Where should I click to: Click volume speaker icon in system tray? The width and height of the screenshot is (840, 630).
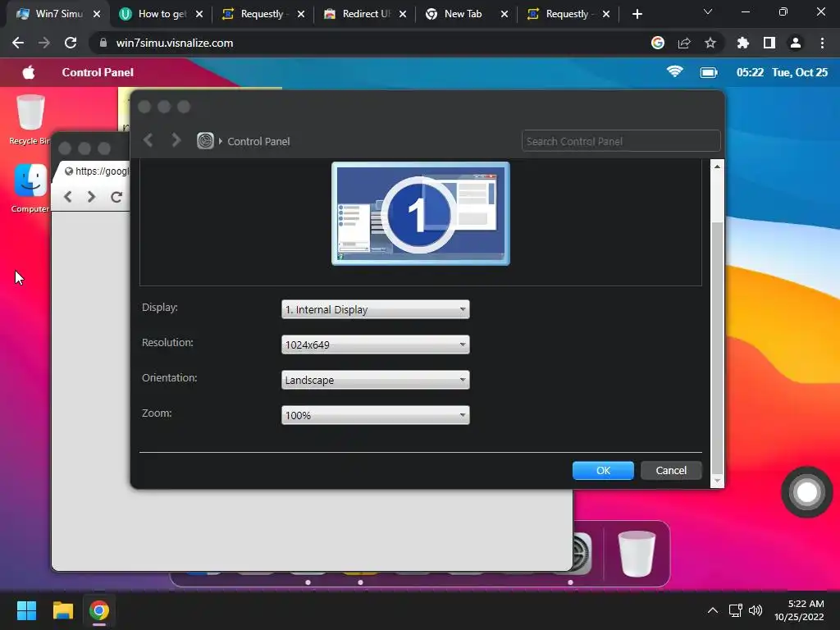tap(756, 610)
